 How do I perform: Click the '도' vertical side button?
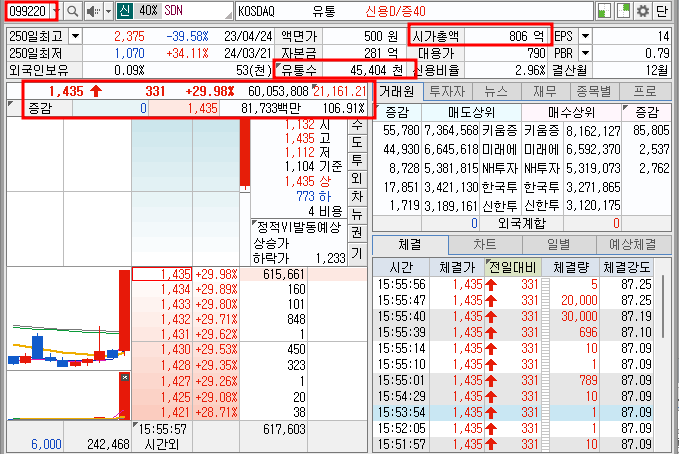click(357, 142)
